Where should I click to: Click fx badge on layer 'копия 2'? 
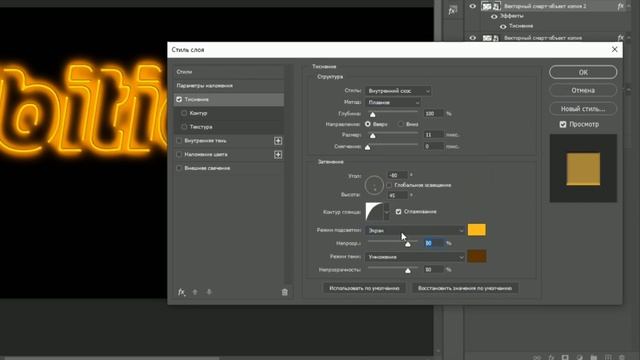point(620,6)
